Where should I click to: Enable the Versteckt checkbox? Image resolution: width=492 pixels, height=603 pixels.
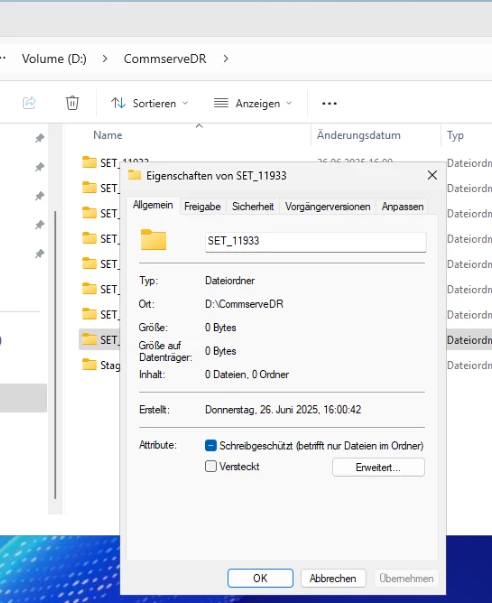(x=211, y=466)
